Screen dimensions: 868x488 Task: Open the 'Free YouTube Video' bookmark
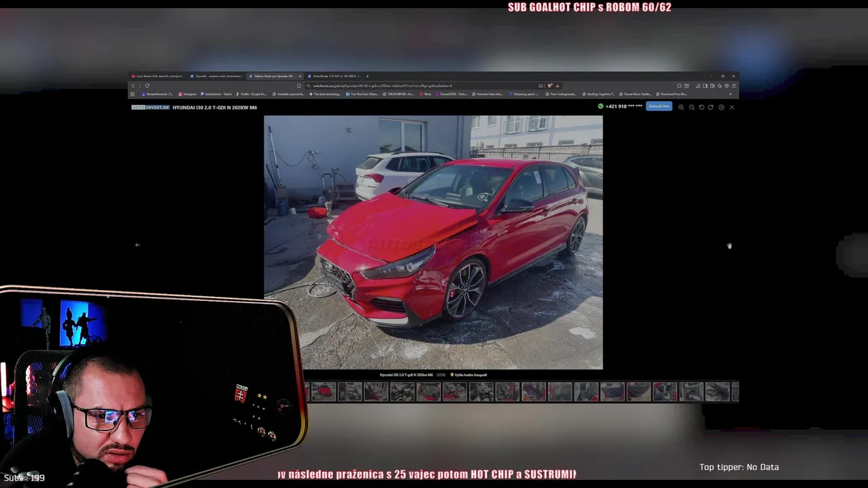361,94
